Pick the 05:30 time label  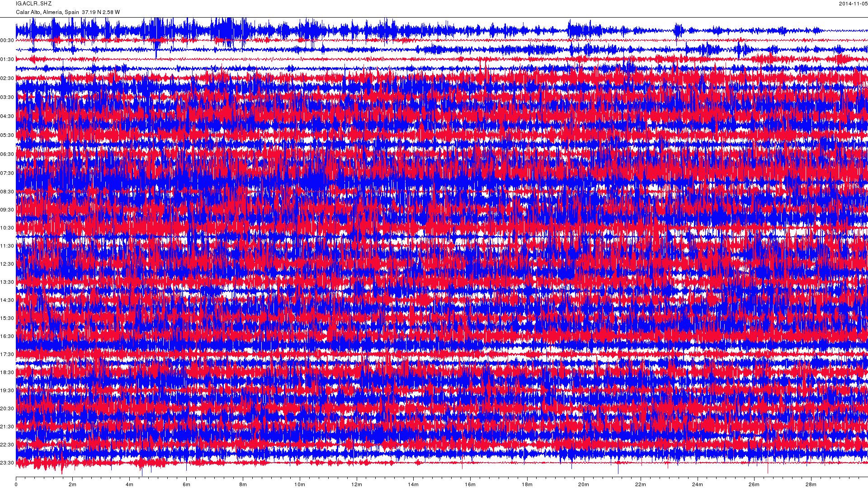(7, 136)
